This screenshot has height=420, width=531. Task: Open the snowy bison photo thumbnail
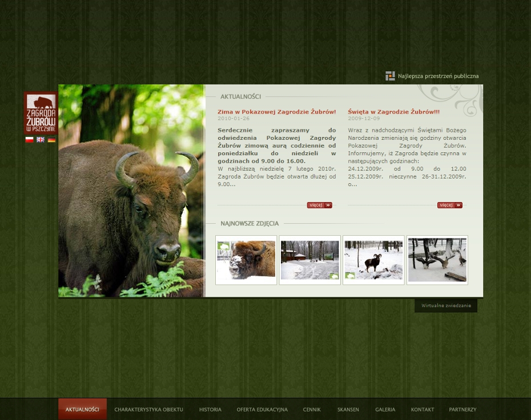coord(246,260)
